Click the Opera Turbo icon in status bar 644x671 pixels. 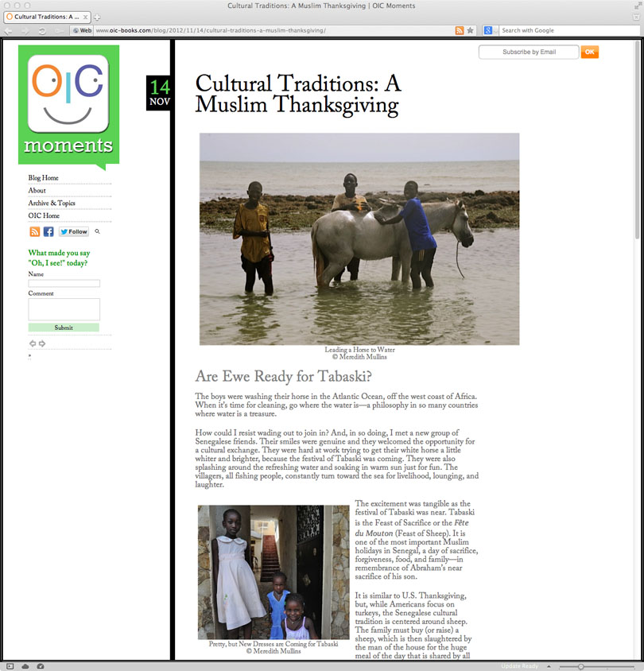(41, 666)
